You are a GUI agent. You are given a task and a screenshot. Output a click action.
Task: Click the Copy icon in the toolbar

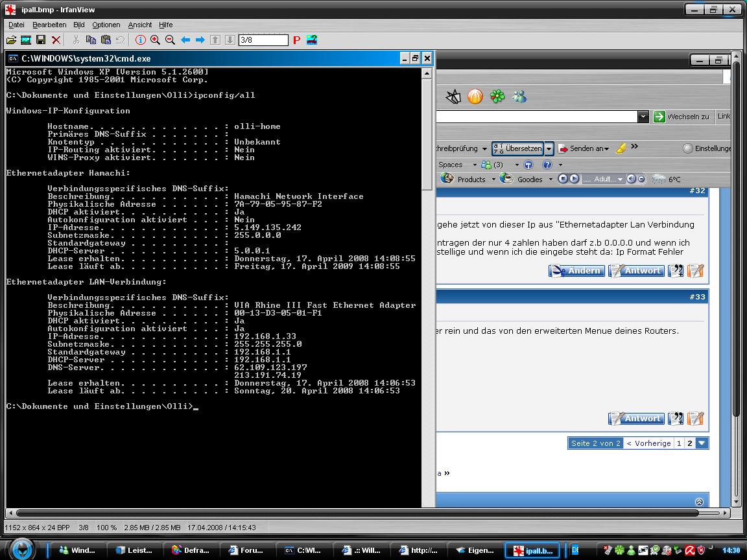click(x=91, y=40)
